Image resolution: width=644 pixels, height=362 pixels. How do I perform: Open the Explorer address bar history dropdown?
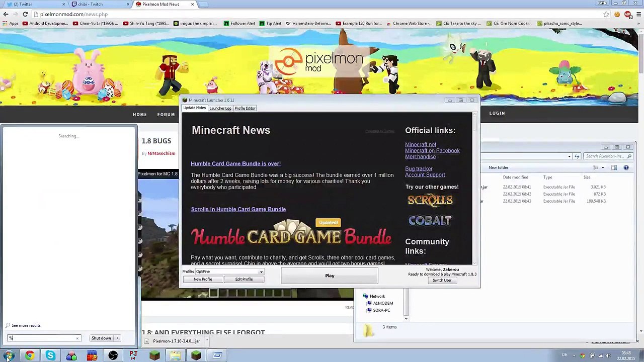pyautogui.click(x=570, y=156)
